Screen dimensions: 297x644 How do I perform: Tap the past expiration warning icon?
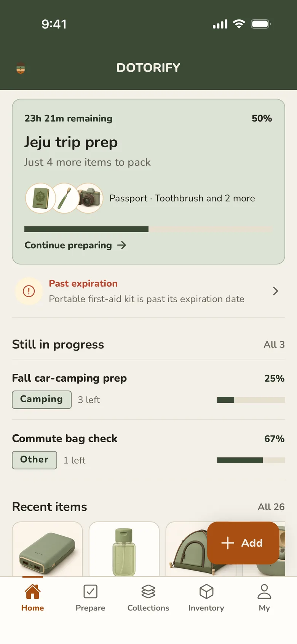click(x=29, y=291)
